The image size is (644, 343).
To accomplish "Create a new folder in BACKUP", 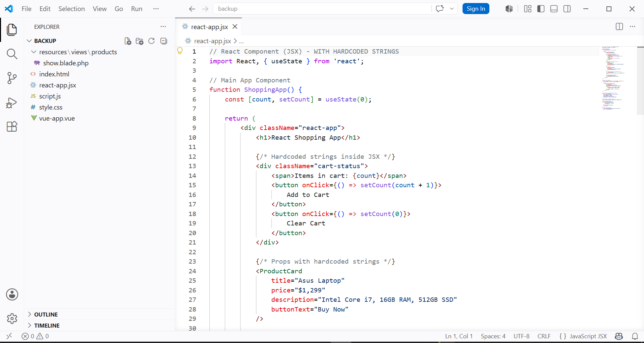I will click(x=140, y=41).
